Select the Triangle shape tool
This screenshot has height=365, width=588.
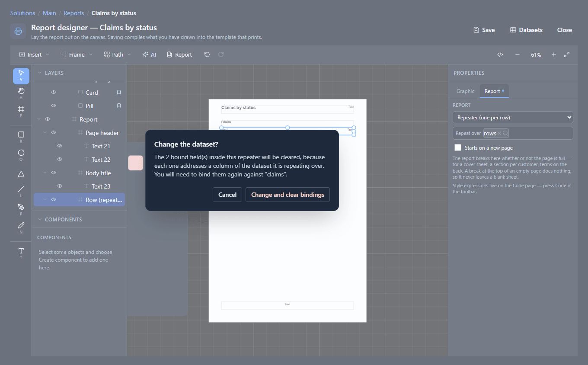coord(21,174)
